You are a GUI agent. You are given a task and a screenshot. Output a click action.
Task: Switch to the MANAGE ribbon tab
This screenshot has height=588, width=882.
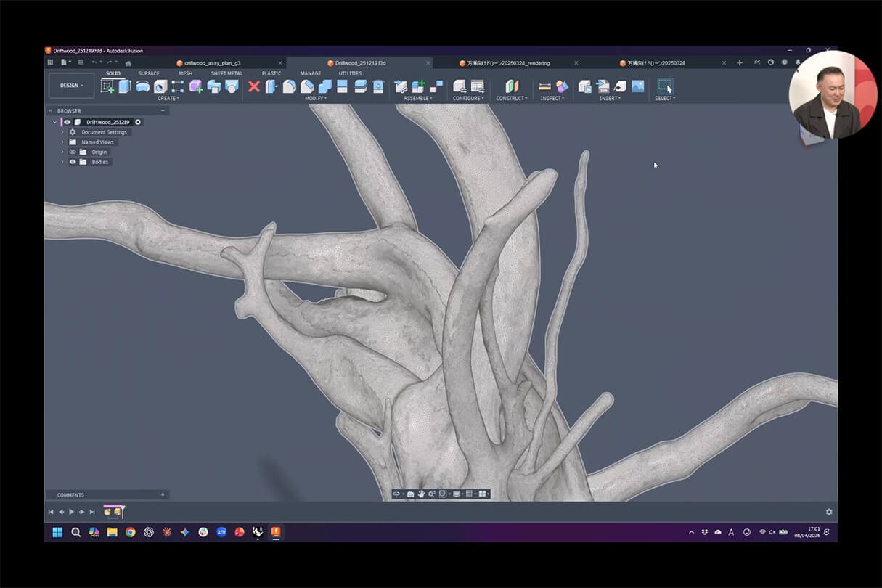(x=311, y=73)
